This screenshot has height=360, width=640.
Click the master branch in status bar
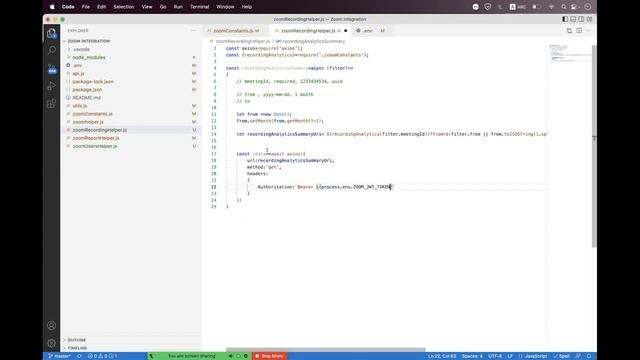[x=60, y=356]
